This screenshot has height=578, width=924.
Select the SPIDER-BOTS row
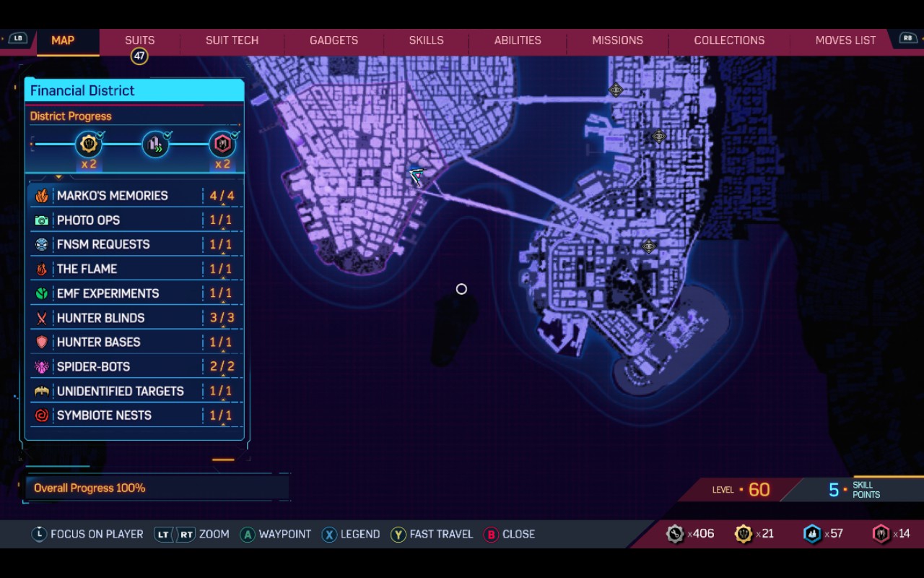click(135, 366)
